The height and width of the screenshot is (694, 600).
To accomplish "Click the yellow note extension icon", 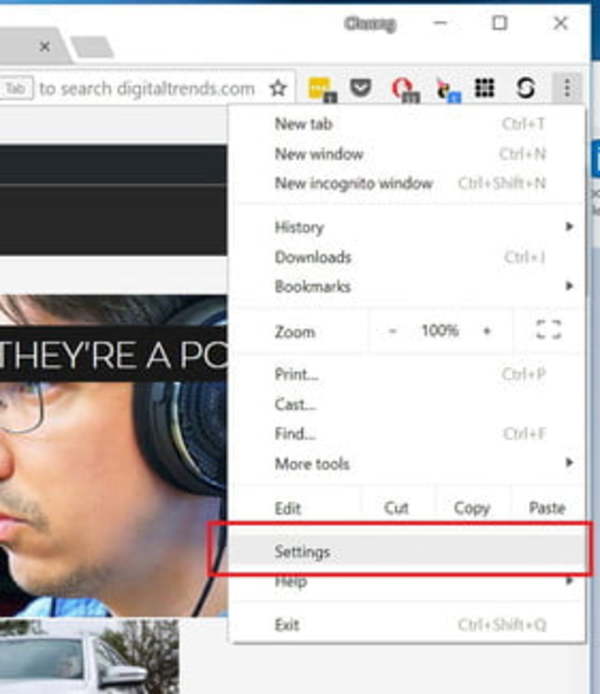I will pyautogui.click(x=321, y=89).
